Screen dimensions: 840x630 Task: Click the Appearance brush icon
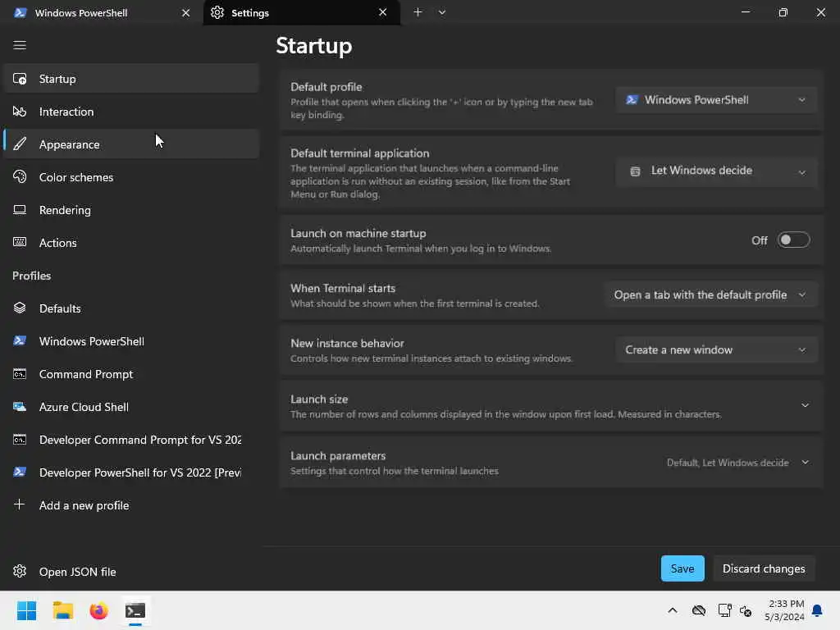[x=20, y=144]
